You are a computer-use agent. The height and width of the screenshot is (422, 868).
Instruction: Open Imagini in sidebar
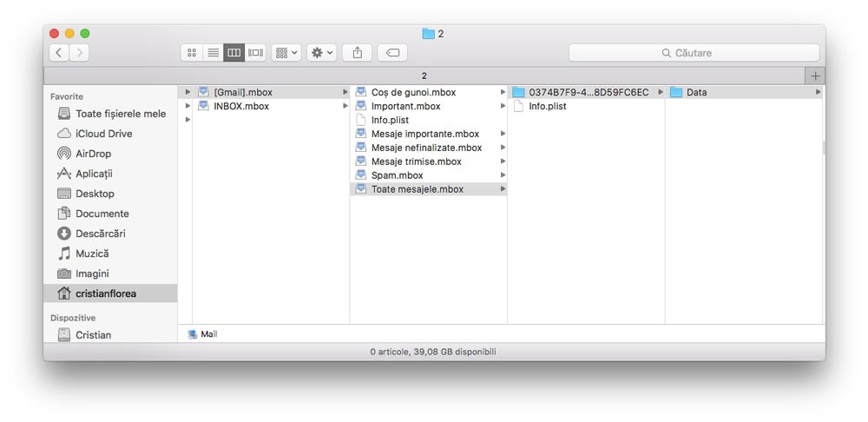tap(111, 273)
